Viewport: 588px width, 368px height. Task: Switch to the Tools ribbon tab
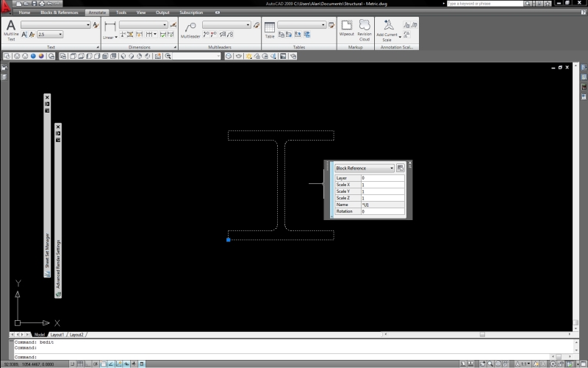121,13
